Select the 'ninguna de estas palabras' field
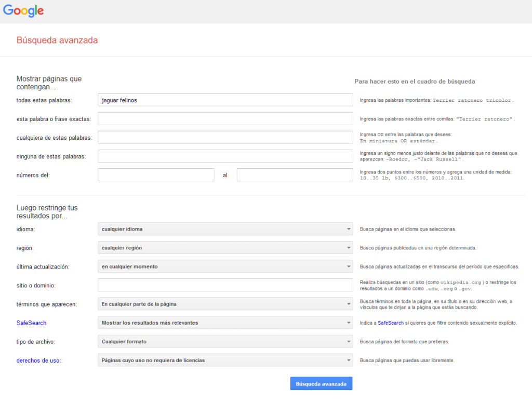Image resolution: width=532 pixels, height=400 pixels. (x=225, y=156)
